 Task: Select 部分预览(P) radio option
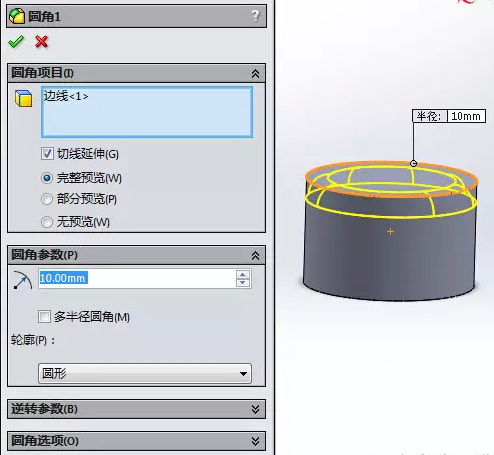click(47, 199)
